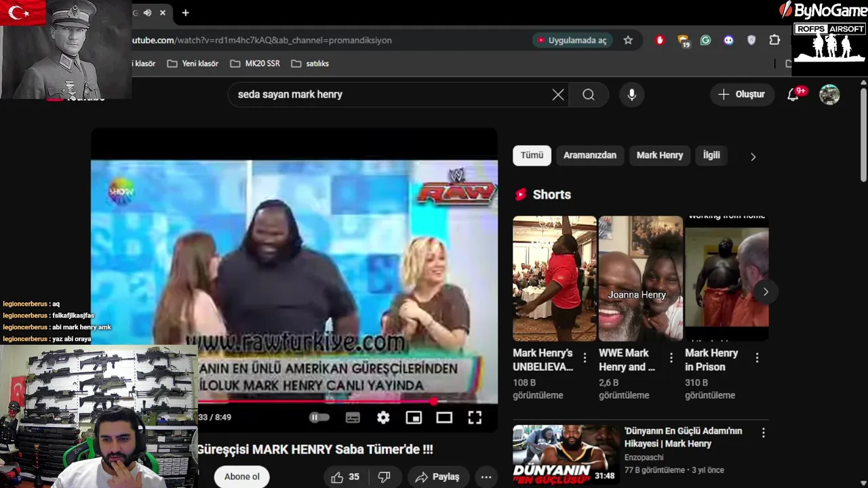Image resolution: width=868 pixels, height=488 pixels.
Task: Enter fullscreen on the video
Action: [475, 418]
